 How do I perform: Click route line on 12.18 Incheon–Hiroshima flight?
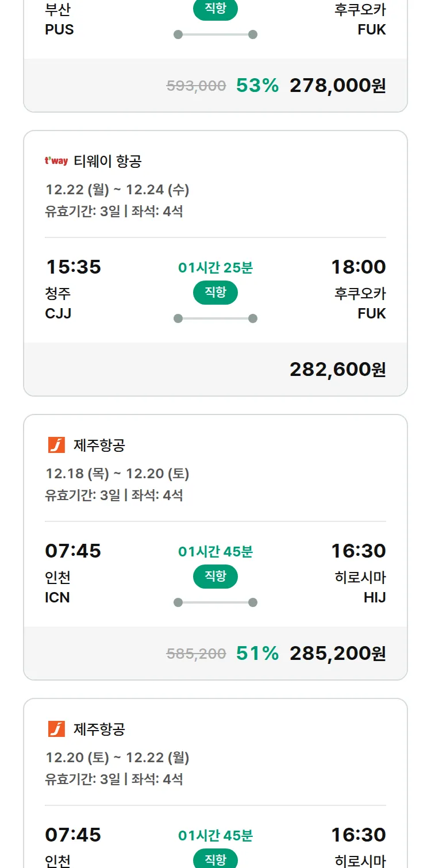click(215, 602)
